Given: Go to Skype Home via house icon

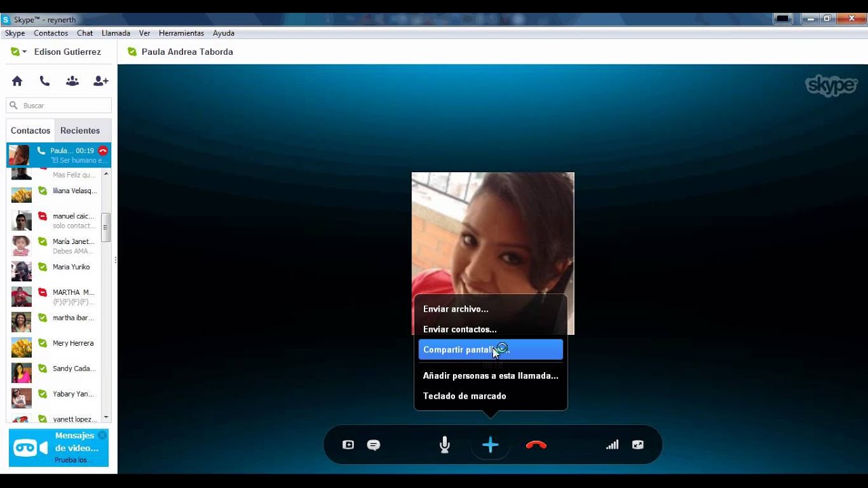Looking at the screenshot, I should tap(17, 81).
